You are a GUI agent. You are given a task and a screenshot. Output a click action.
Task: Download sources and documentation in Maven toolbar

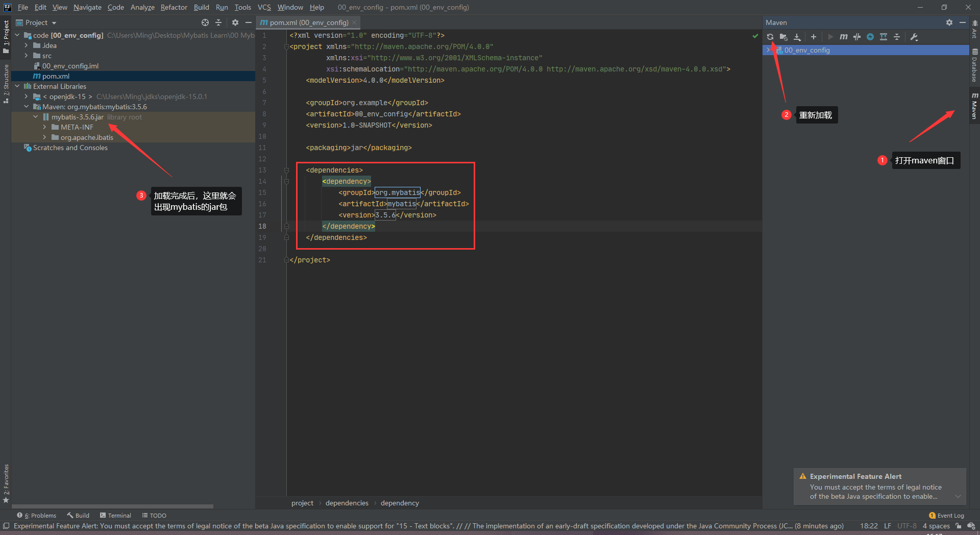797,37
